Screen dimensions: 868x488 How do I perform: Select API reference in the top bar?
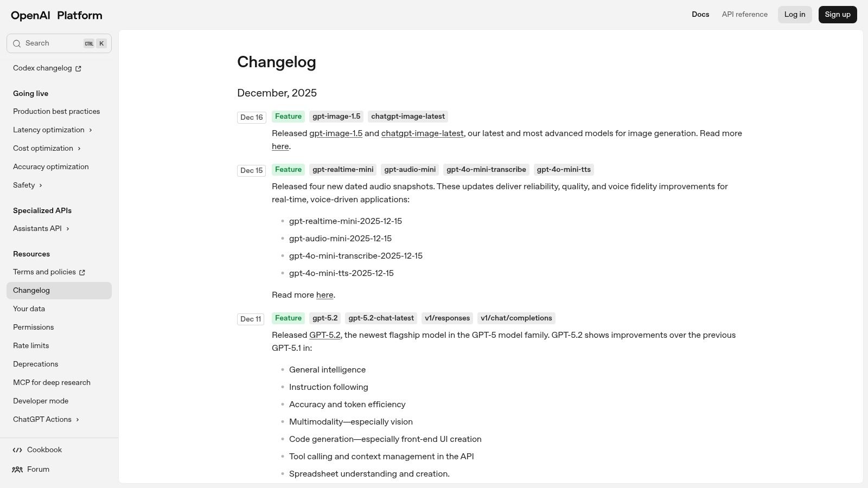click(744, 14)
